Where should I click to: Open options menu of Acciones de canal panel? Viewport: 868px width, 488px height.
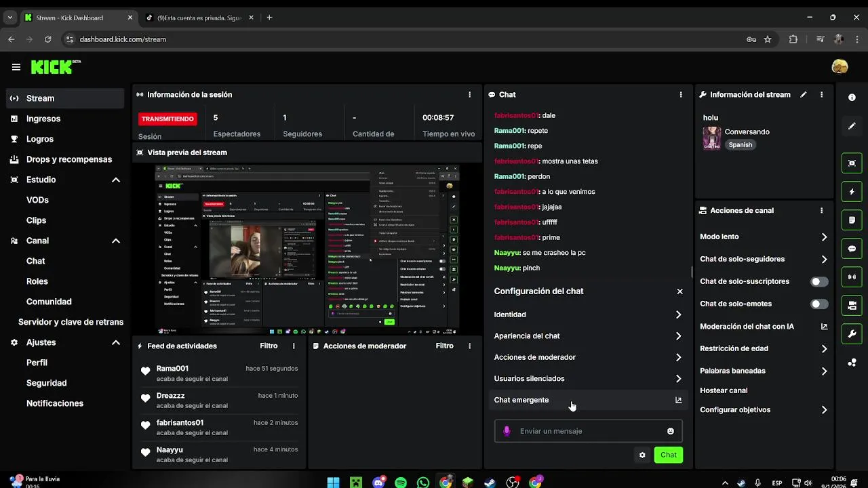coord(821,211)
